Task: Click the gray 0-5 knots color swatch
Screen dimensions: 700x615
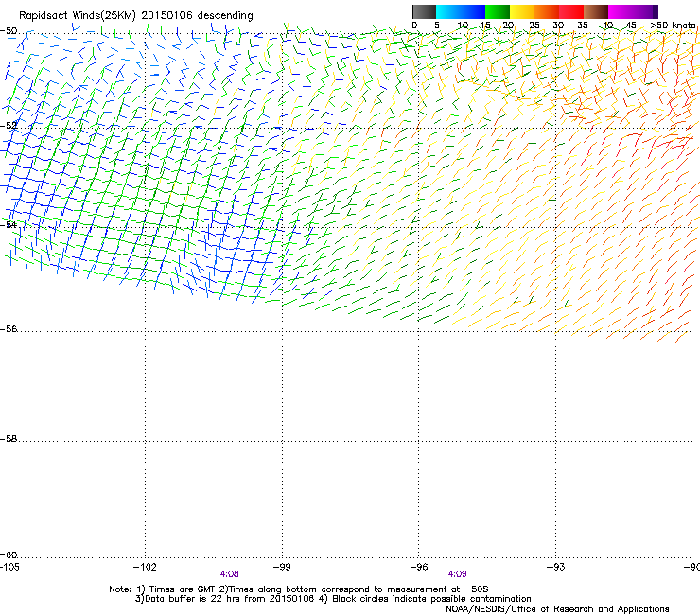Action: tap(424, 11)
